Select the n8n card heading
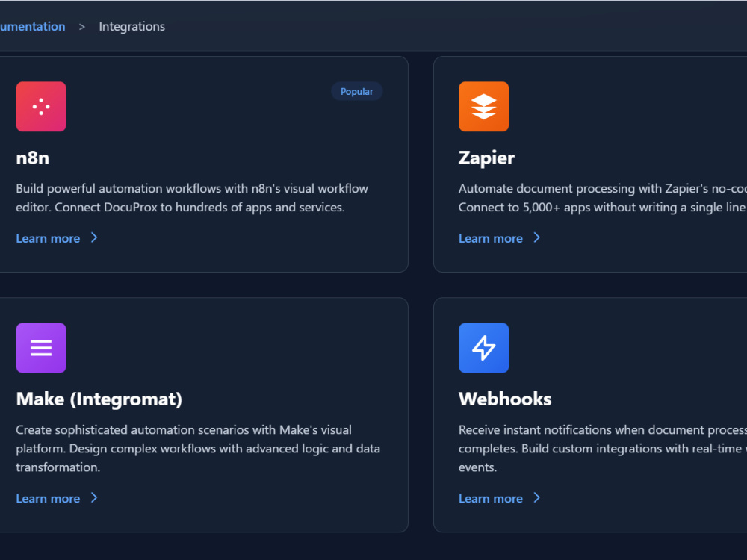 point(32,158)
